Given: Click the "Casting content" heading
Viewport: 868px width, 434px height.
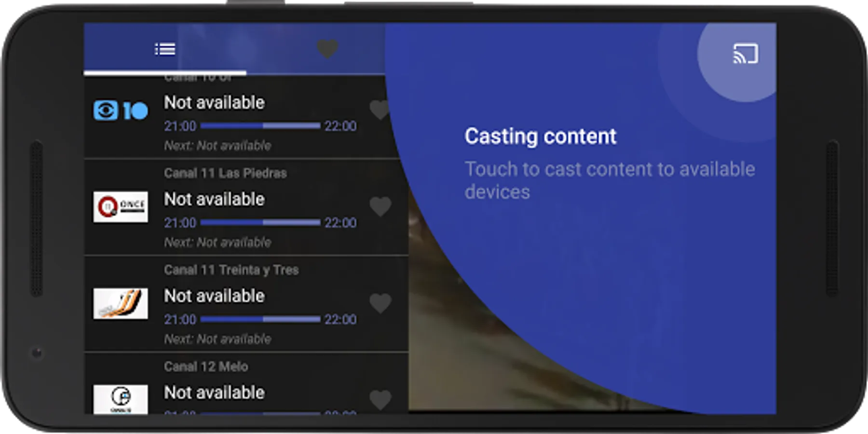Looking at the screenshot, I should (x=541, y=136).
